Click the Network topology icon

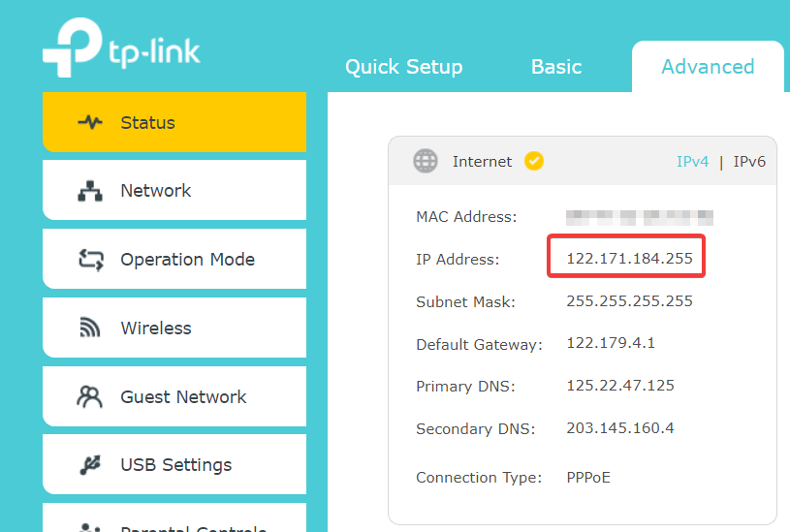pos(90,191)
